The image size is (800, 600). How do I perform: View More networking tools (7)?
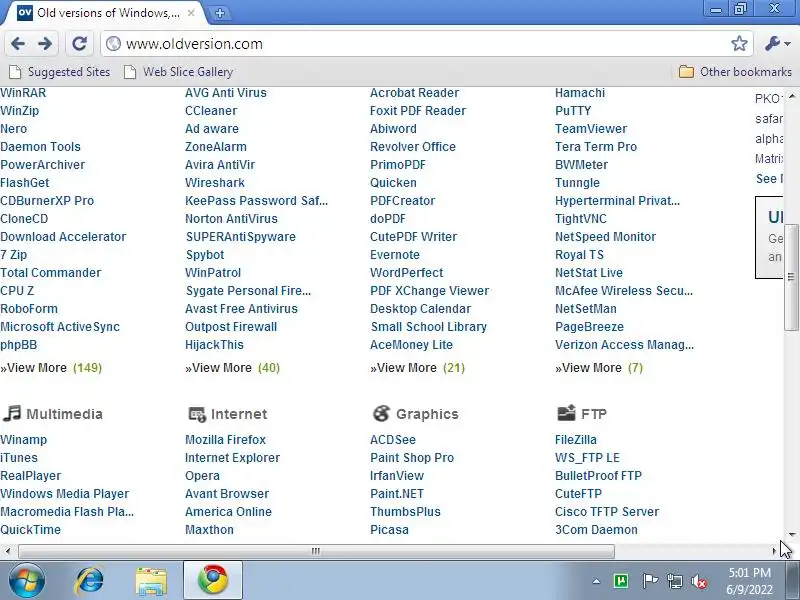(x=599, y=368)
